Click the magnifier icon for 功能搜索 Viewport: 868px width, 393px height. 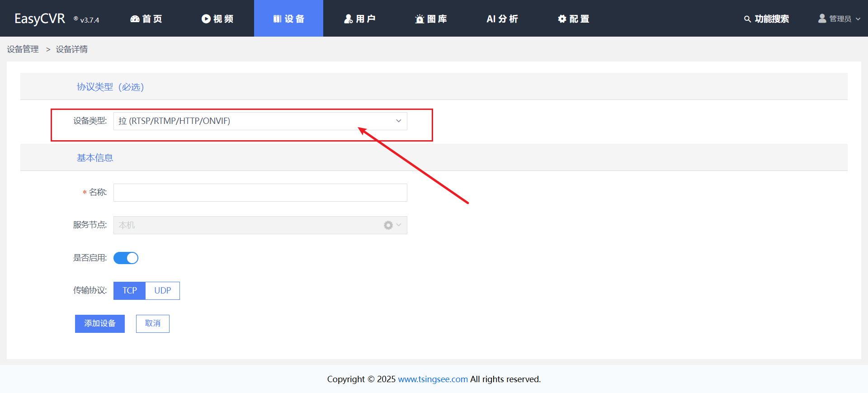pyautogui.click(x=747, y=19)
